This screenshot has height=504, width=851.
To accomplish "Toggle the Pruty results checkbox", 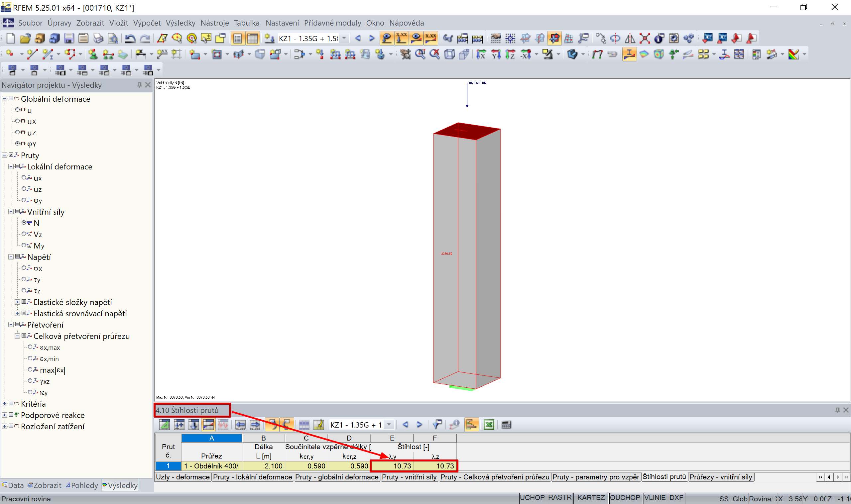I will click(11, 155).
